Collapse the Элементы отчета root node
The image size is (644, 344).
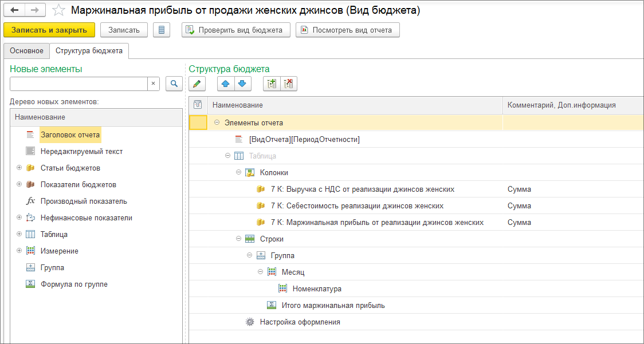click(x=217, y=122)
